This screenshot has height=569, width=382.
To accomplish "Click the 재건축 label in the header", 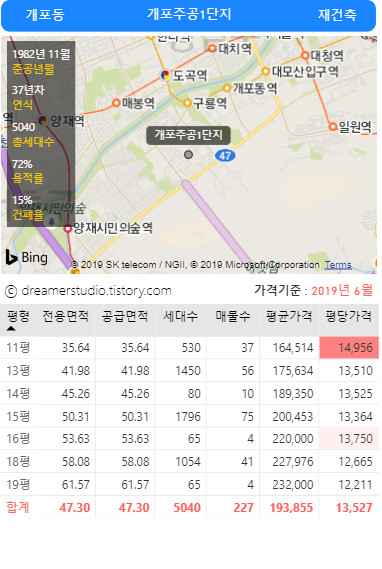I will (337, 15).
